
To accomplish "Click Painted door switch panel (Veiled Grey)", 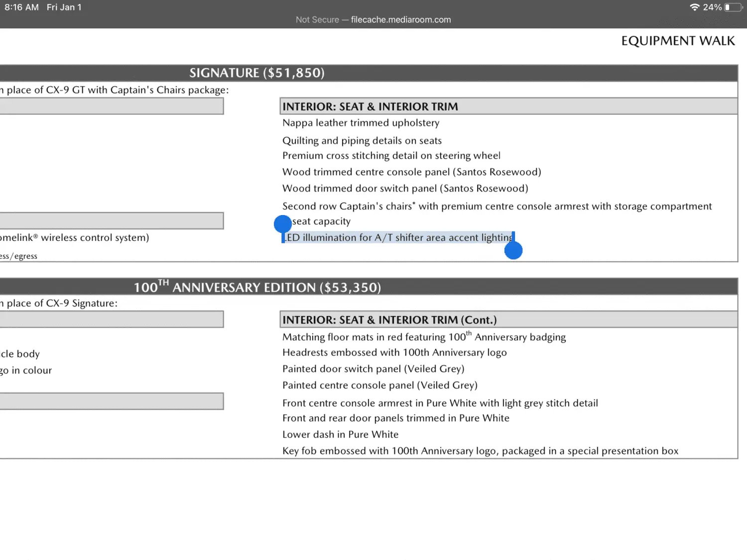I will pos(373,369).
